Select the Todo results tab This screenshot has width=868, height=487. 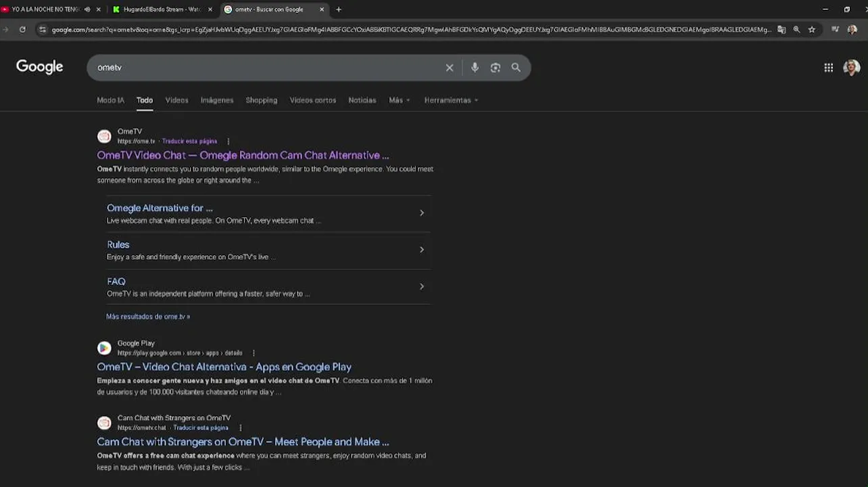145,100
